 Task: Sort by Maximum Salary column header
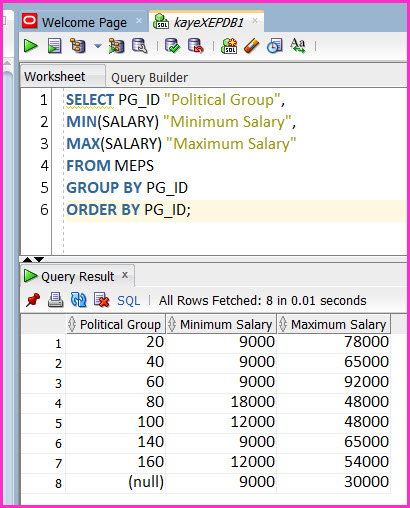coord(334,324)
